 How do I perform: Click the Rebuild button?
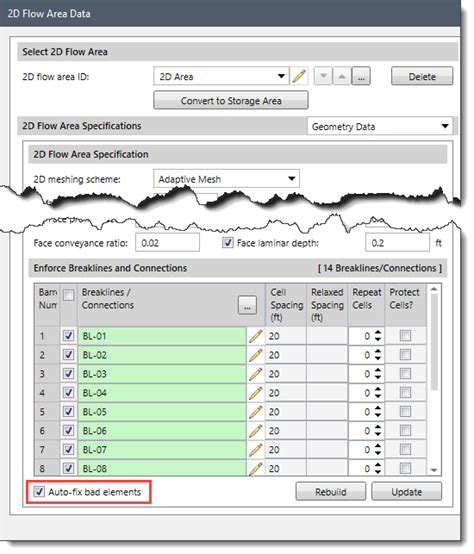point(331,491)
